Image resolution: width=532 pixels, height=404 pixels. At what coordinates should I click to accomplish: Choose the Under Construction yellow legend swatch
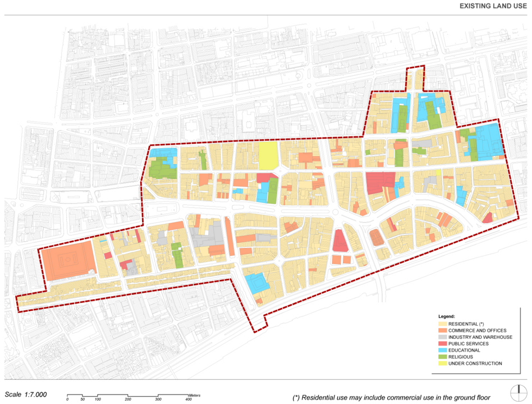(x=442, y=363)
